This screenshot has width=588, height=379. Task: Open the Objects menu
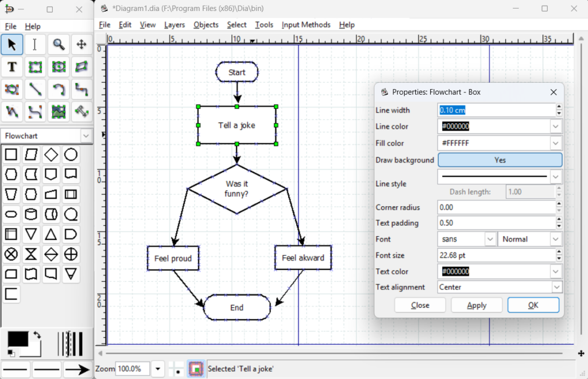point(206,25)
